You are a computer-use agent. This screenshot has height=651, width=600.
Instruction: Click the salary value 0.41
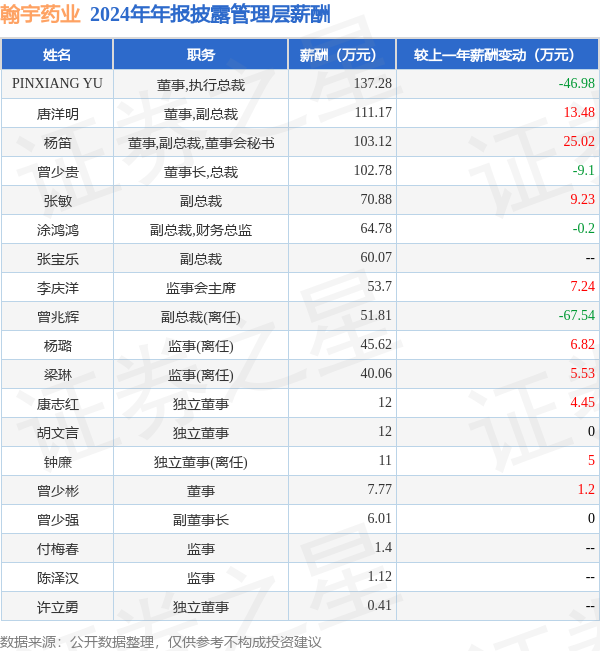(x=379, y=605)
